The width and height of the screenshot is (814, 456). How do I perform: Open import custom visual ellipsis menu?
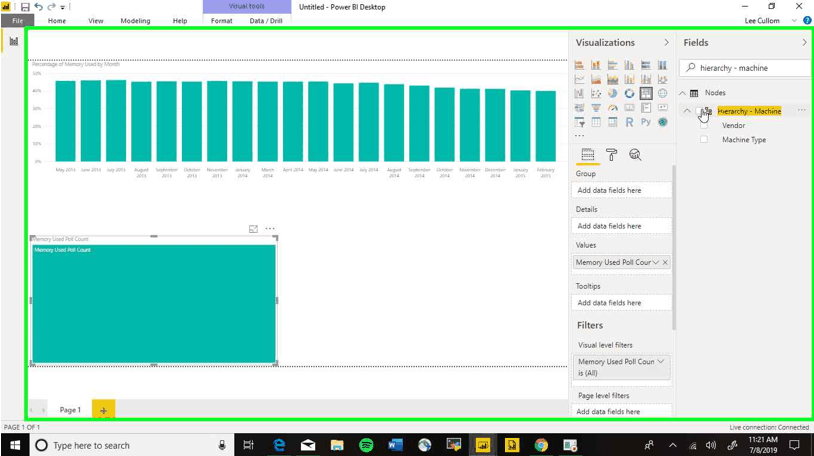579,136
